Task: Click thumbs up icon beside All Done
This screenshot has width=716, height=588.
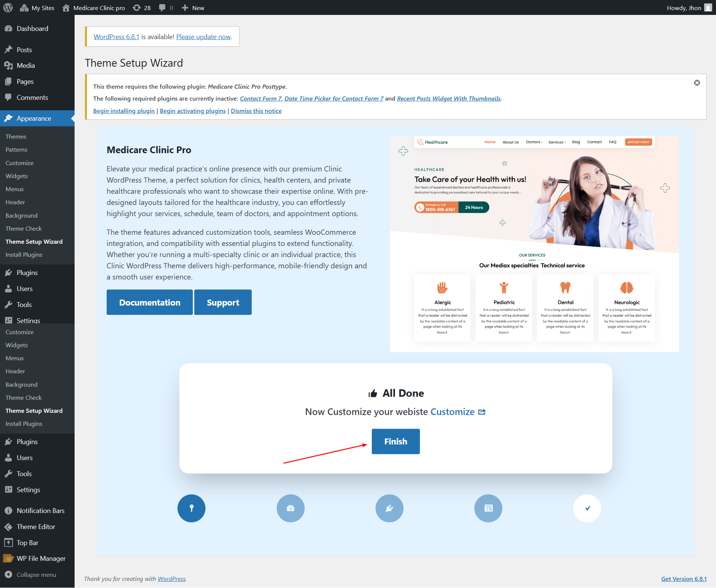Action: 373,393
